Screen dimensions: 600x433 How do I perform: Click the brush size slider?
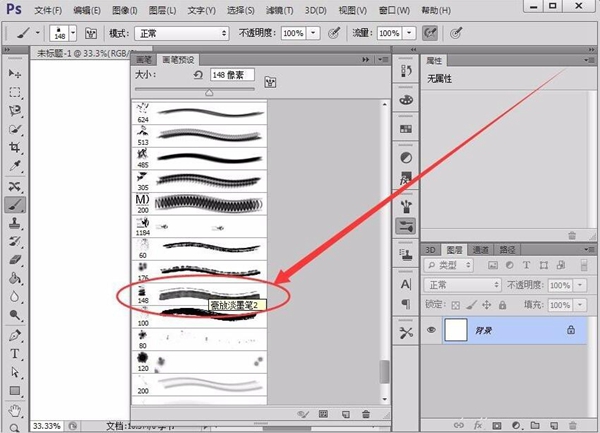tap(209, 91)
